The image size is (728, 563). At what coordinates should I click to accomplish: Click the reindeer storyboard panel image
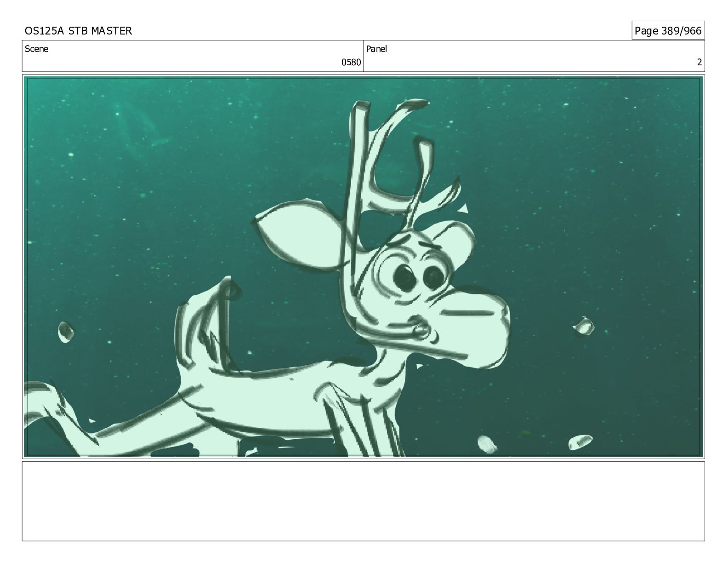[x=364, y=267]
